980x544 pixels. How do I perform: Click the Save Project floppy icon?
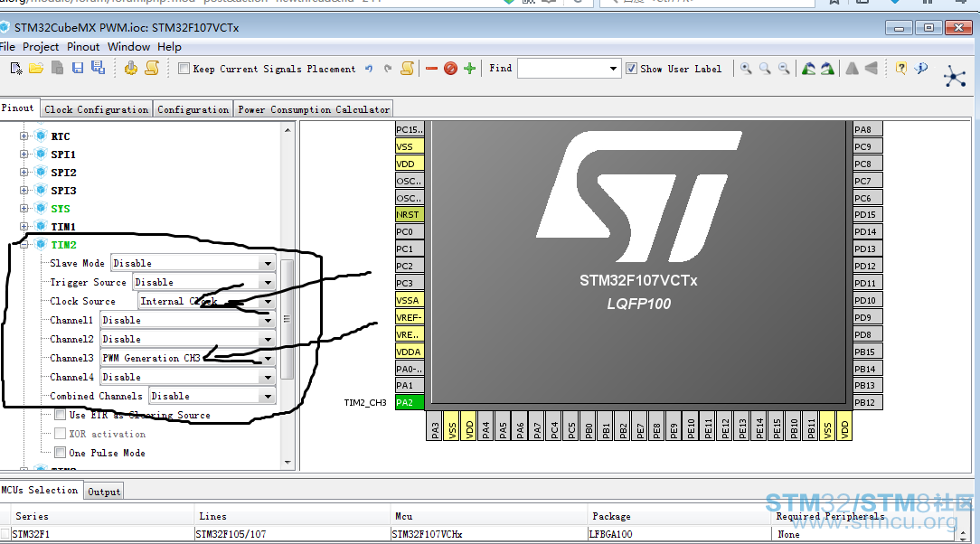78,68
